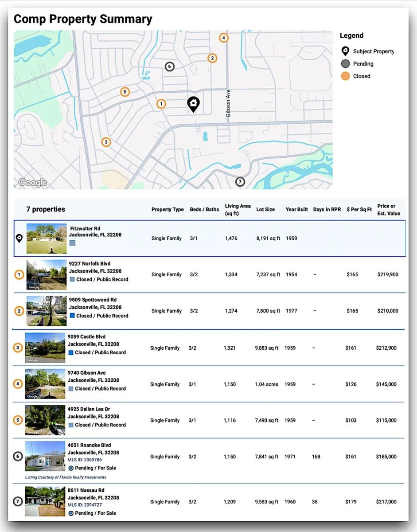Click the 7 properties heading
Viewport: 417px width, 532px height.
tap(46, 209)
